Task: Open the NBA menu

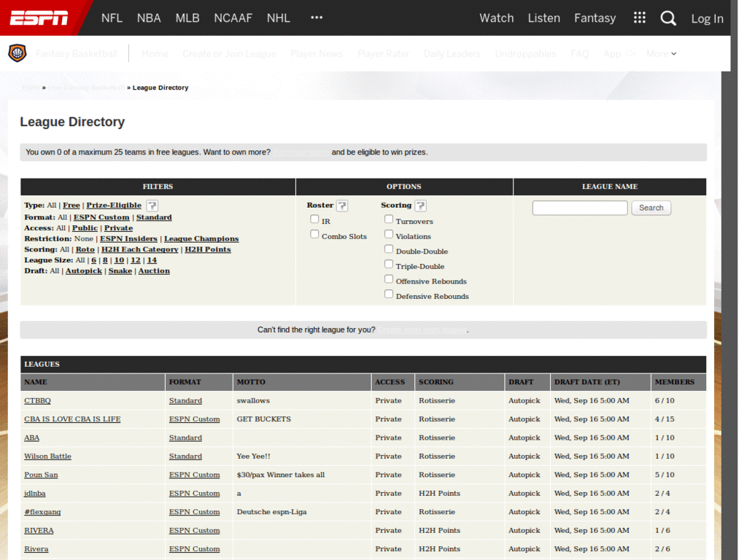Action: (149, 18)
